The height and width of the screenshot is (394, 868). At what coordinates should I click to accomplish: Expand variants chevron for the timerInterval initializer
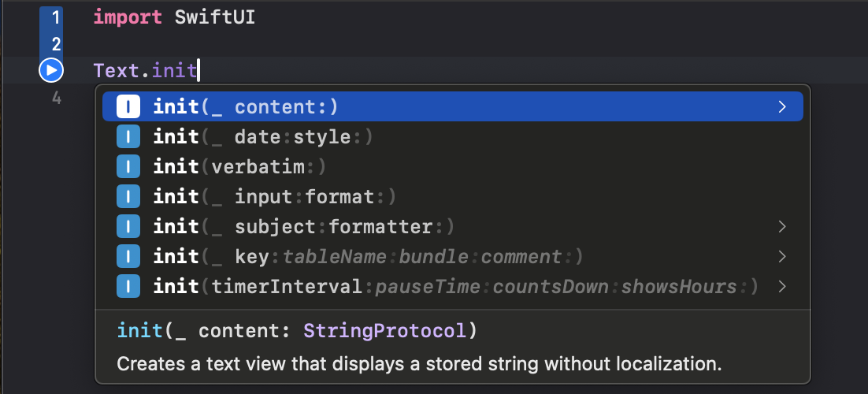(x=781, y=286)
